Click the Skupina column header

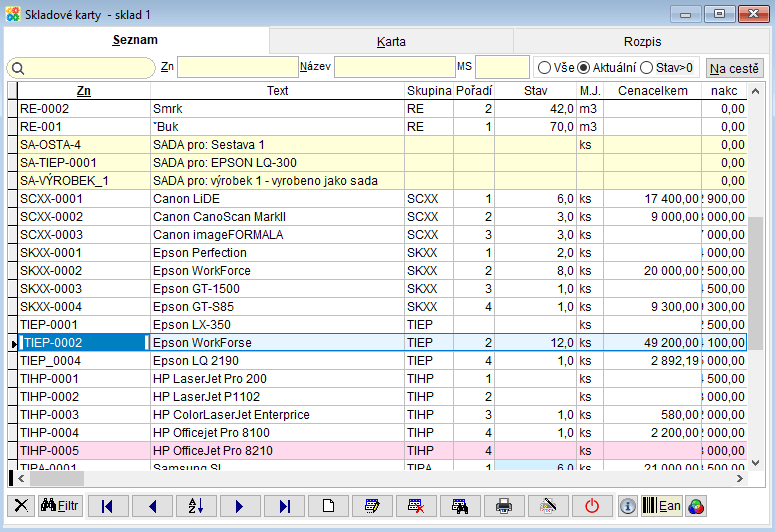[429, 90]
